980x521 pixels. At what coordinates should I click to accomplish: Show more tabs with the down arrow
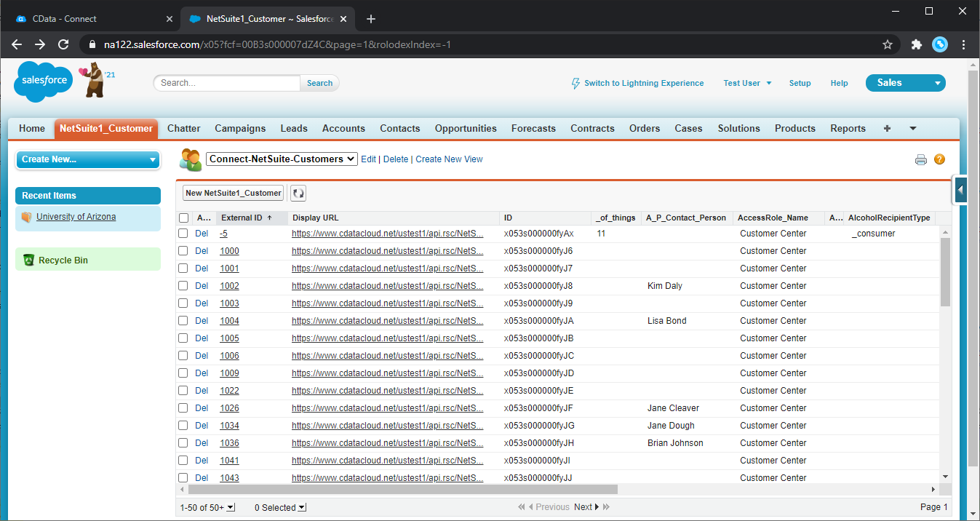913,128
